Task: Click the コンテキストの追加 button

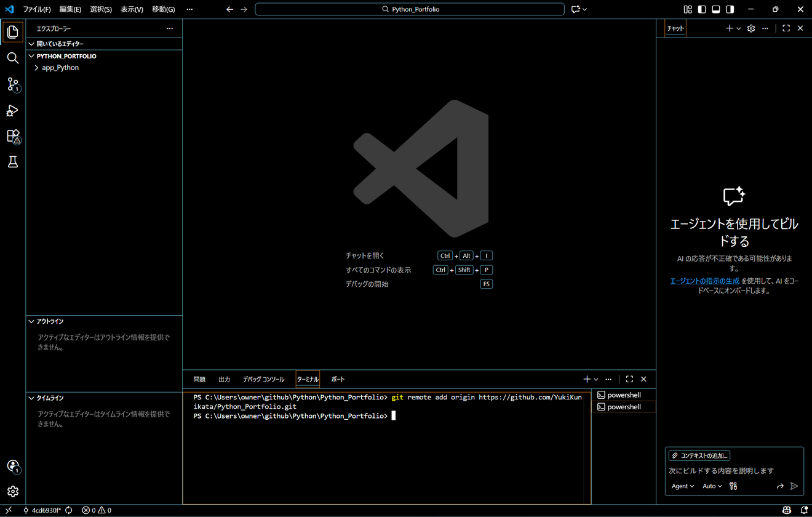Action: pyautogui.click(x=699, y=456)
